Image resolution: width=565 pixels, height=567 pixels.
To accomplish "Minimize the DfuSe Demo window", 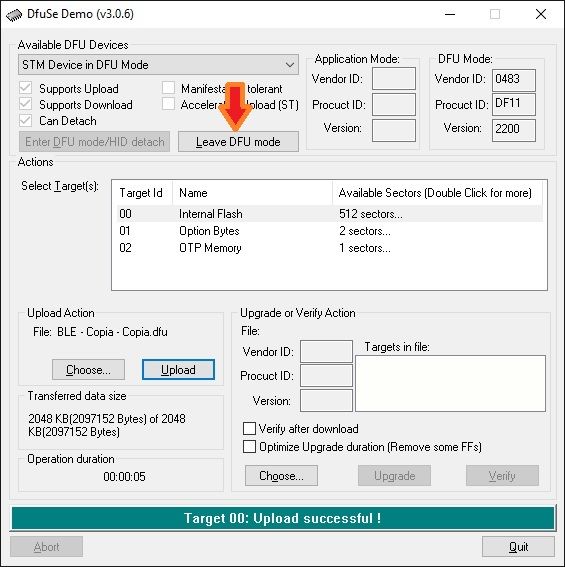I will pyautogui.click(x=450, y=14).
